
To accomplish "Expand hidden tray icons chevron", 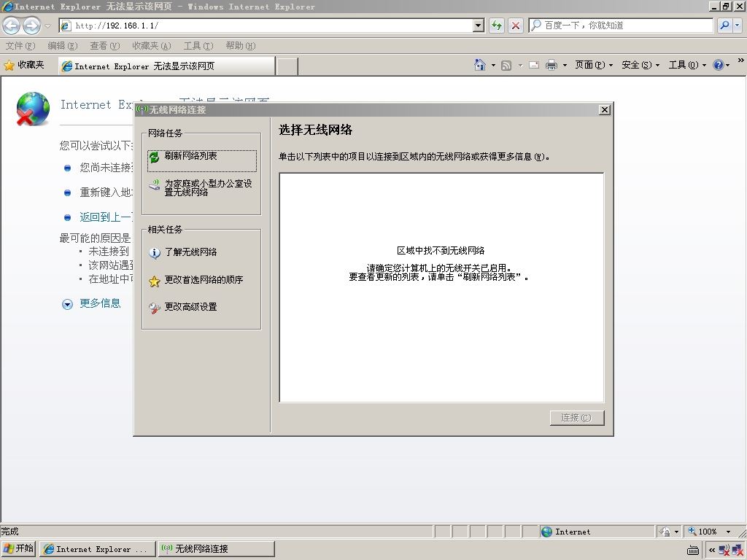I will 712,550.
